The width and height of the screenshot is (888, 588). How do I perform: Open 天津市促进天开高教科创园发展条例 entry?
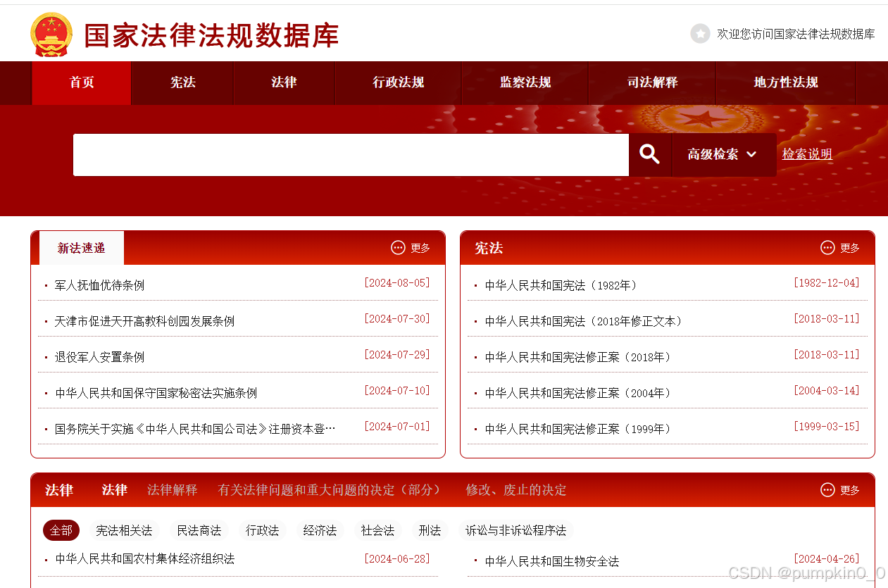pyautogui.click(x=144, y=321)
